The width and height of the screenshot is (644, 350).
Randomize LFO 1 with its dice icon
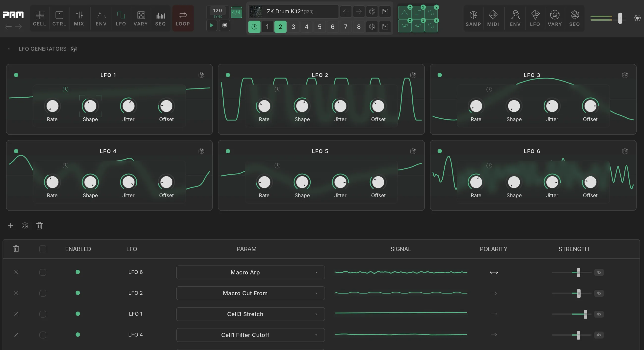[x=201, y=75]
